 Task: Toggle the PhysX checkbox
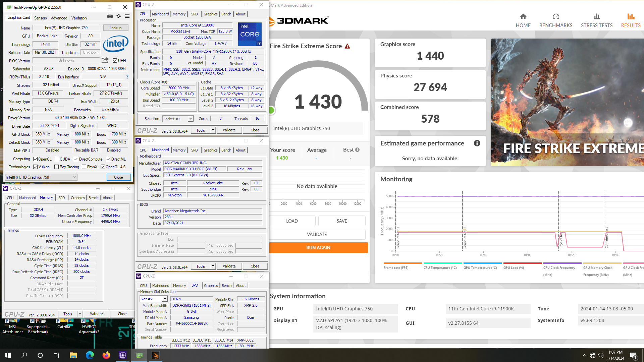tap(84, 167)
